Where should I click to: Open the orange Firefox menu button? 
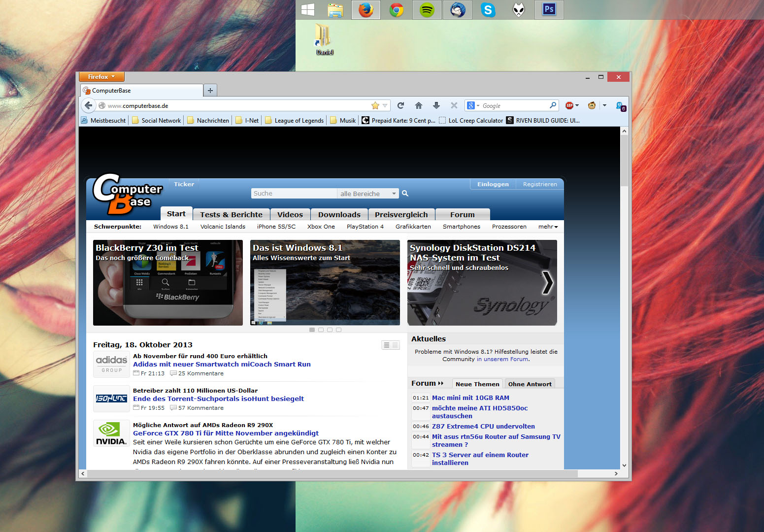101,77
